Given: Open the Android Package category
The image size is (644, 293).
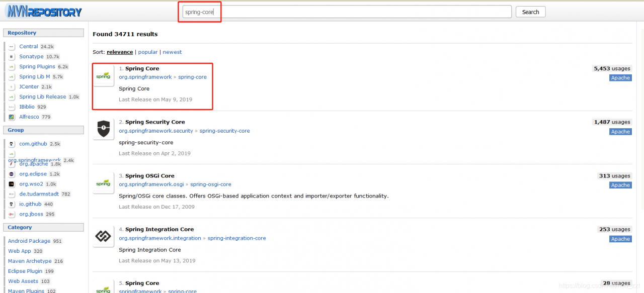Looking at the screenshot, I should point(29,241).
